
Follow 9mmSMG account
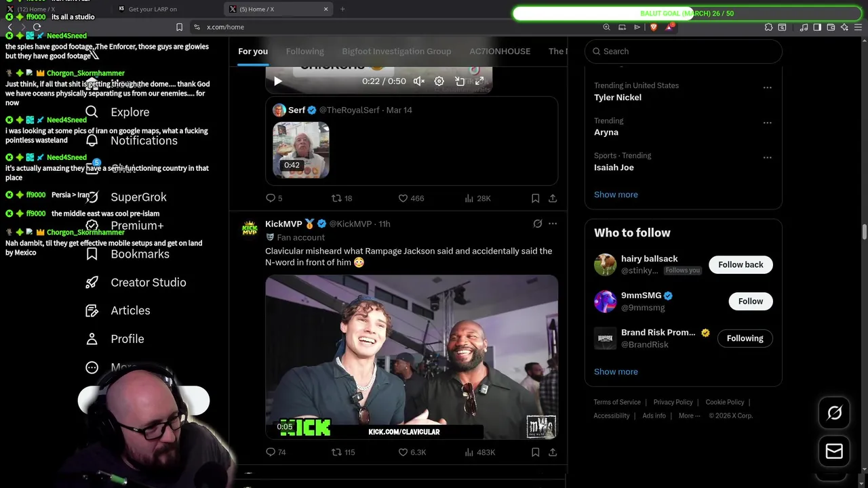[x=751, y=302]
